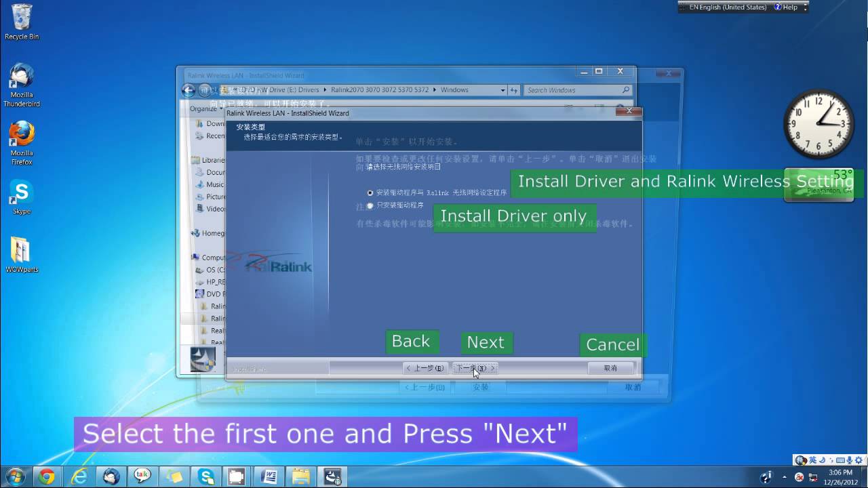The height and width of the screenshot is (488, 868).
Task: Select Computer in Explorer navigation pane
Action: tap(209, 258)
